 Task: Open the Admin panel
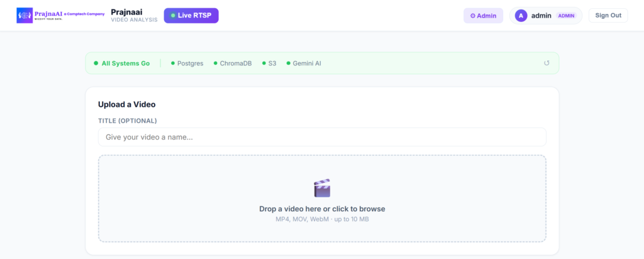(483, 16)
